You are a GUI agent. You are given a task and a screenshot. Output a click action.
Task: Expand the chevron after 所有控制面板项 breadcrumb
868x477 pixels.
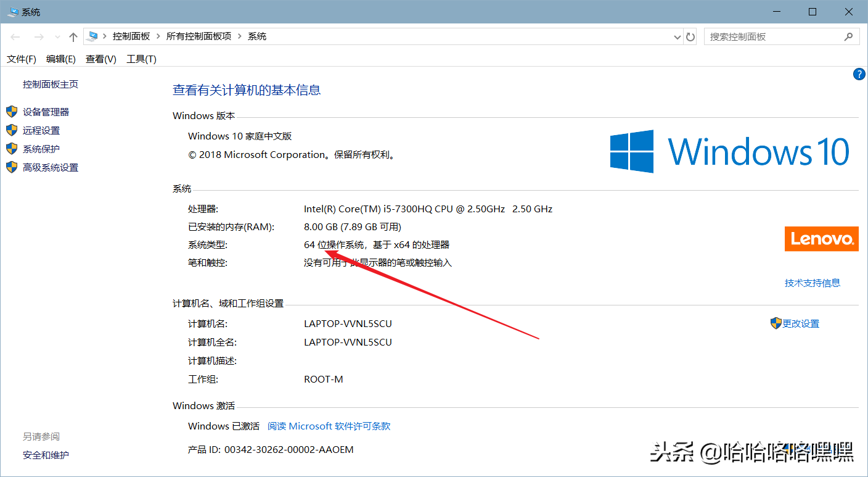coord(240,36)
